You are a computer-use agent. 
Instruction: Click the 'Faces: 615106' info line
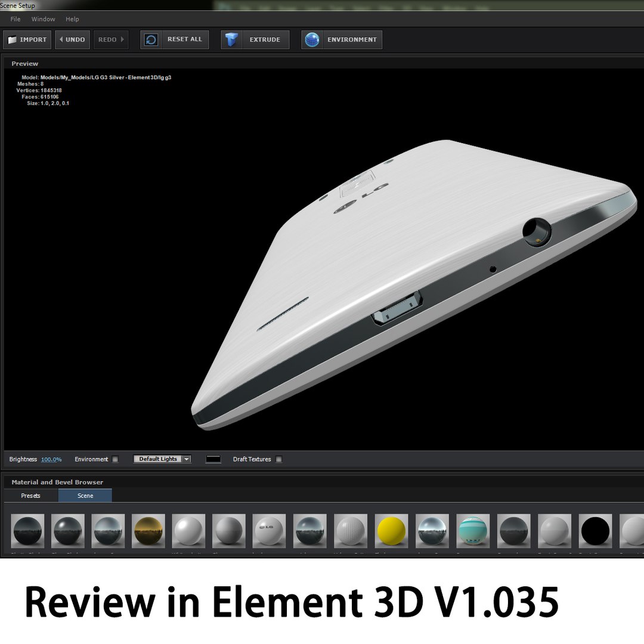40,97
